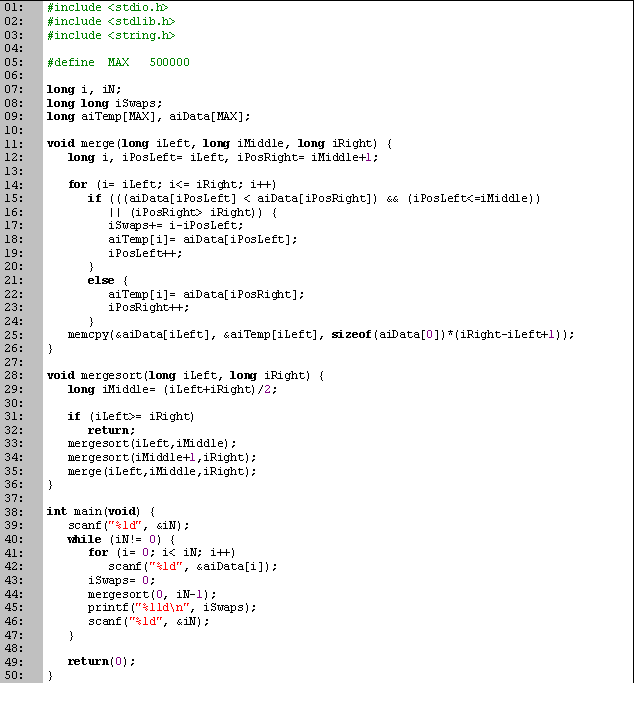Click the 'mergesort(0, iN-1);' call
635x704 pixels.
152,594
